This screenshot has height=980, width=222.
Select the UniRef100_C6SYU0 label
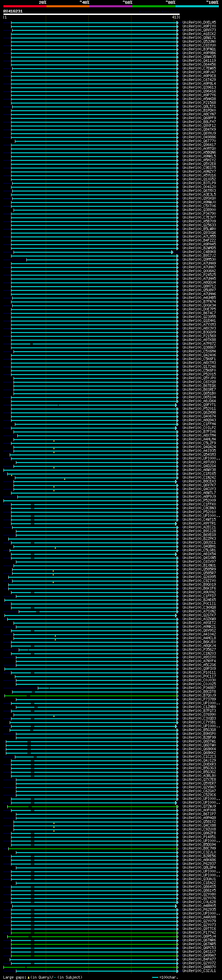point(199,45)
